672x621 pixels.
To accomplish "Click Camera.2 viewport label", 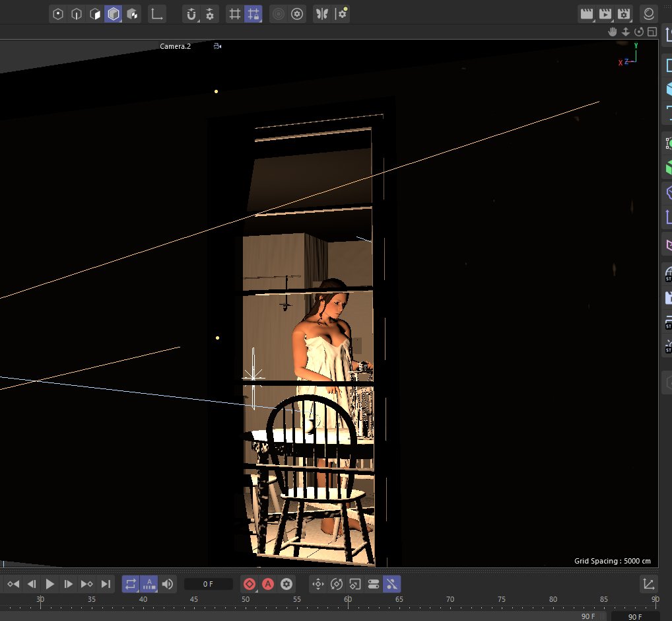I will [176, 46].
